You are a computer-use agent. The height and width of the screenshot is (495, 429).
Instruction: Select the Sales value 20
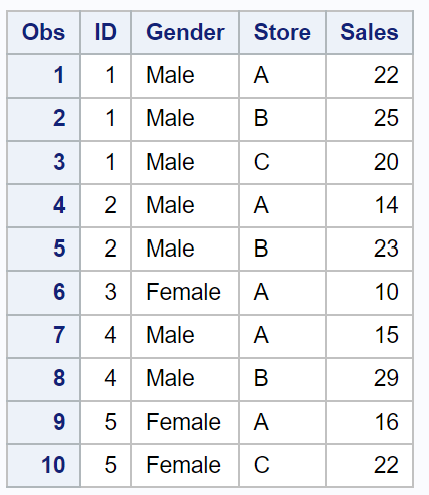(386, 162)
